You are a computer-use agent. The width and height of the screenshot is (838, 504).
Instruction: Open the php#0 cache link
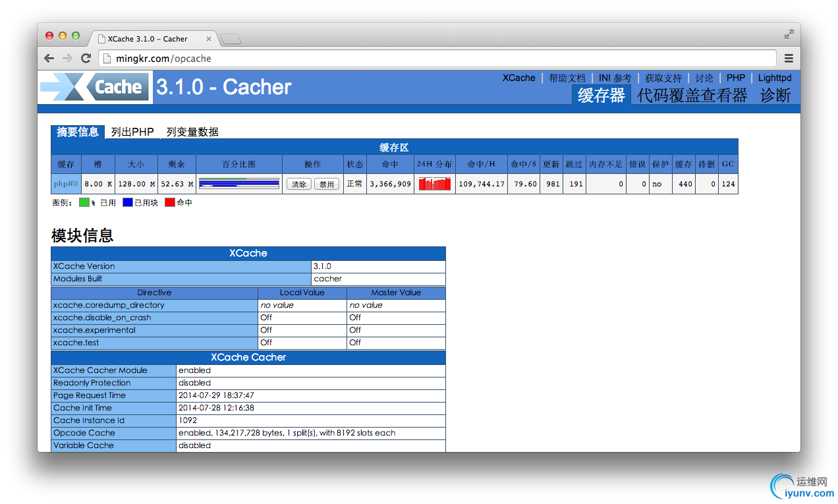[x=66, y=184]
